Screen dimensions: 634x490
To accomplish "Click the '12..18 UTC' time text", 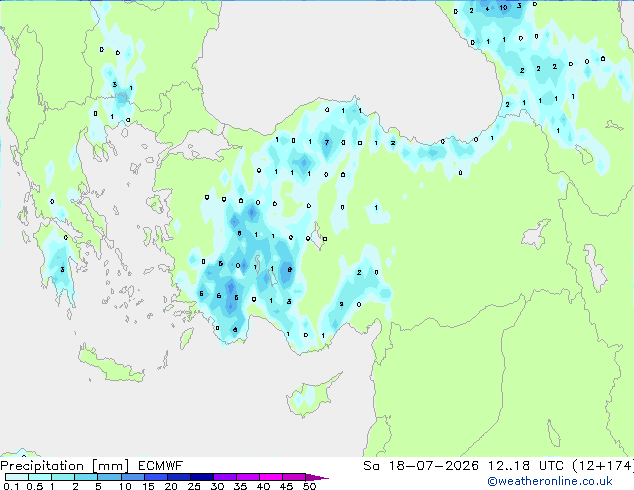I will coord(525,466).
